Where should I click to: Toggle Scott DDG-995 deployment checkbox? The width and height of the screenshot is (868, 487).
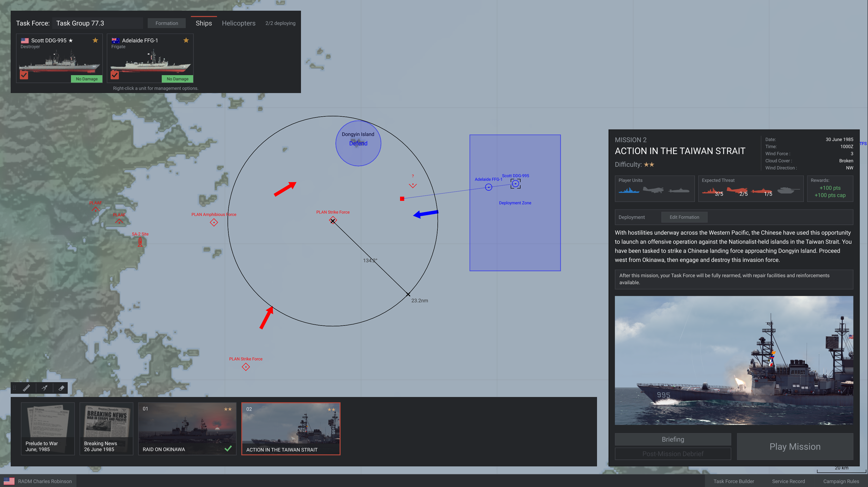click(24, 75)
